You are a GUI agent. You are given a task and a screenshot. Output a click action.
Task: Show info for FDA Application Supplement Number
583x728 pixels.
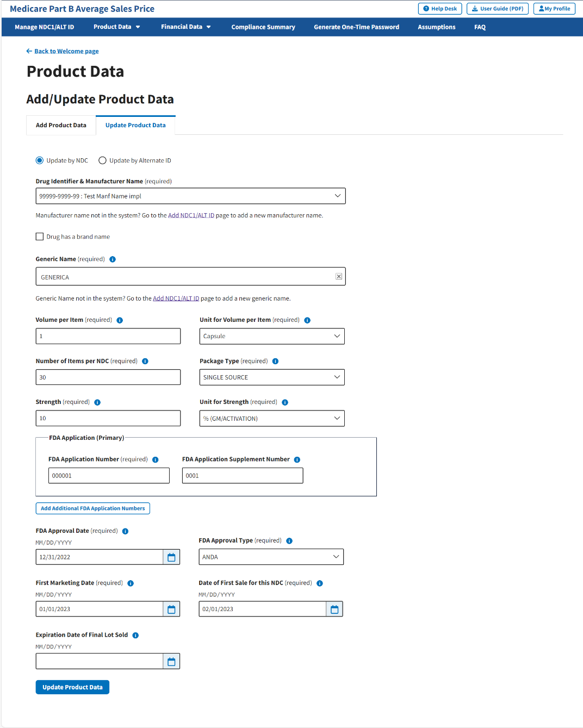click(297, 459)
